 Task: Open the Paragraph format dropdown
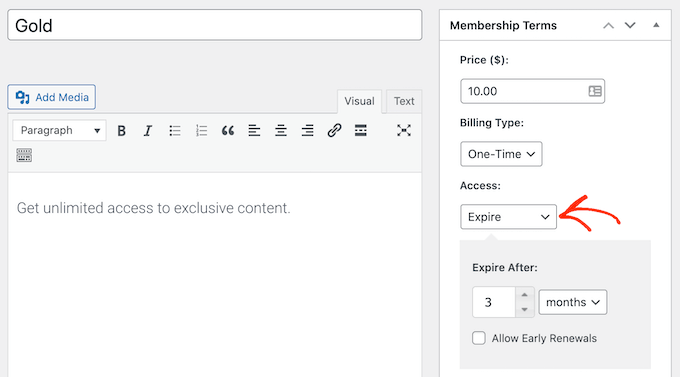coord(59,130)
